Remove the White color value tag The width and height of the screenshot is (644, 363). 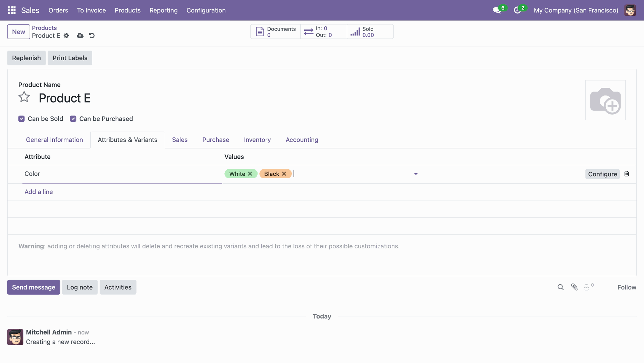(x=250, y=174)
